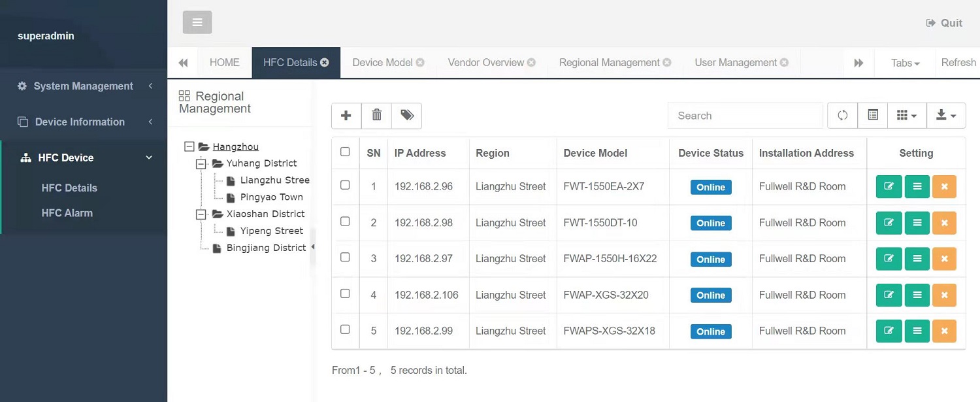Screen dimensions: 980x402
Task: Open the columns dropdown in table toolbar
Action: [906, 116]
